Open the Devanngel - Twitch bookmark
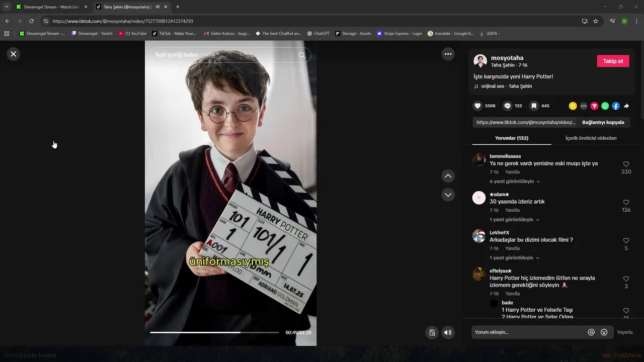 (92, 34)
